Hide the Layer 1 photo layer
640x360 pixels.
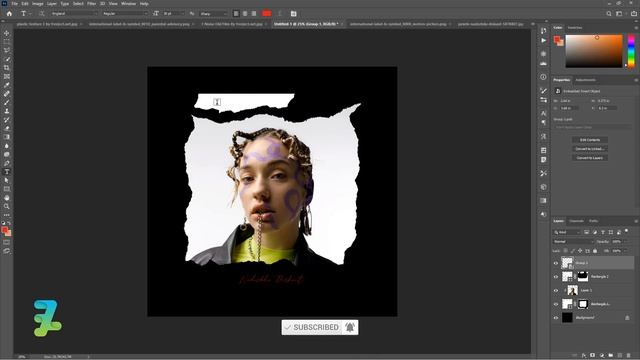pyautogui.click(x=556, y=291)
